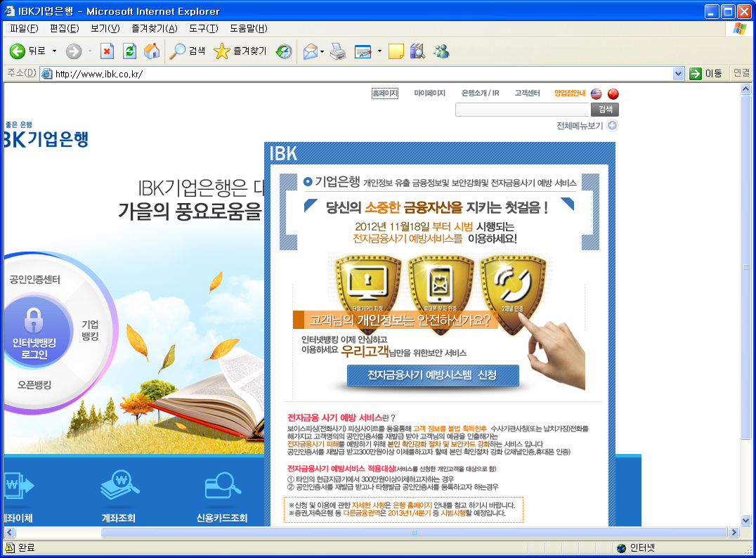Click the 인터넷 zone status bar entry
756x558 pixels.
click(x=635, y=548)
